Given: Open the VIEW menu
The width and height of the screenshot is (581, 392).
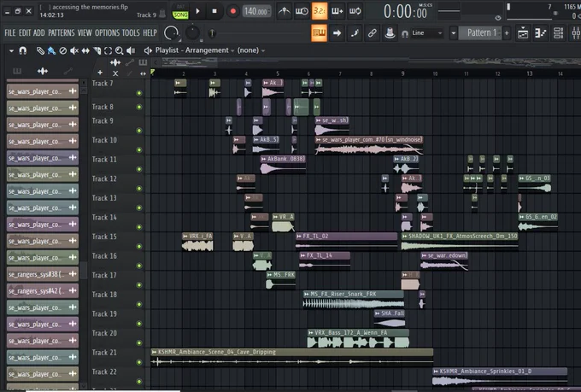Looking at the screenshot, I should click(x=85, y=32).
